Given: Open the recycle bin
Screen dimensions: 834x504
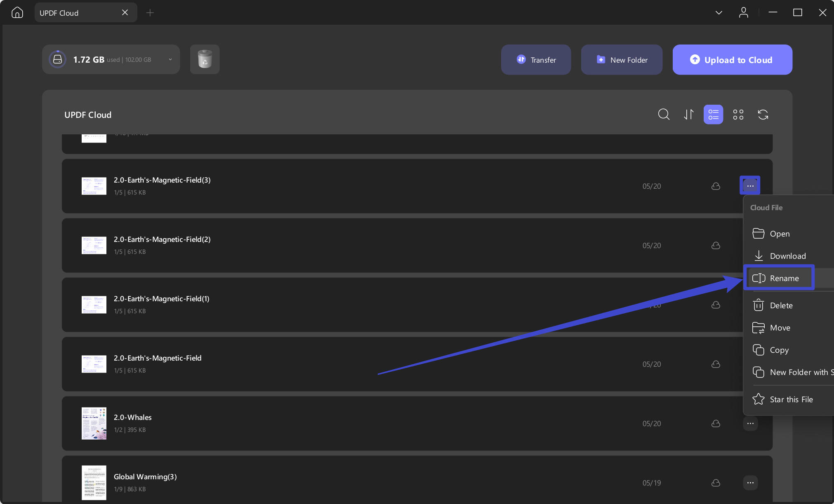Looking at the screenshot, I should pos(205,59).
